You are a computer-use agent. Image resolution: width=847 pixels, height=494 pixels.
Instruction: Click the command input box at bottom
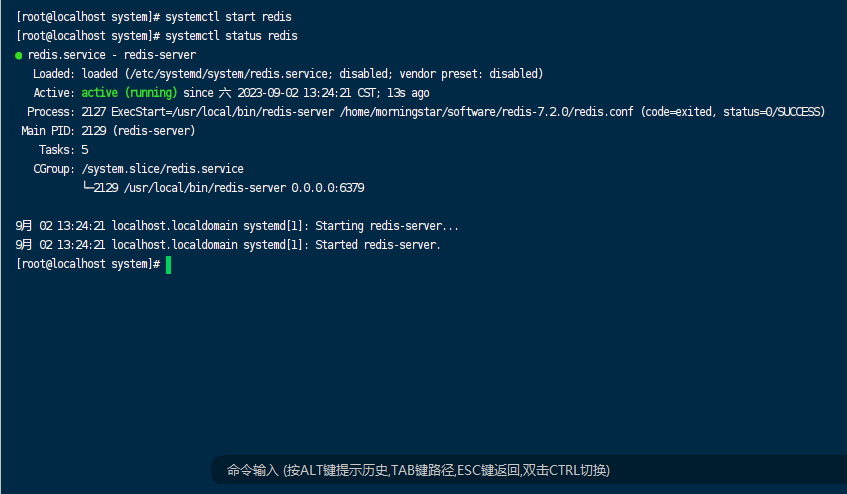point(528,470)
